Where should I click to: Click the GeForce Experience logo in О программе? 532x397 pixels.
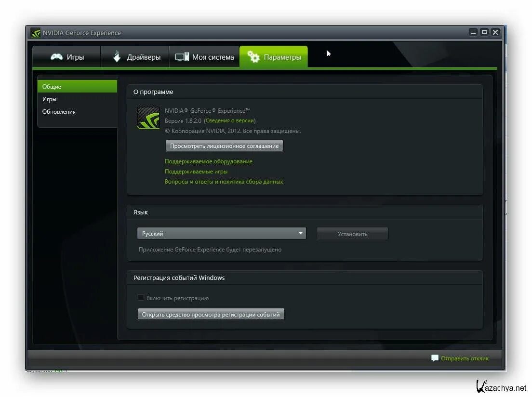(x=148, y=118)
